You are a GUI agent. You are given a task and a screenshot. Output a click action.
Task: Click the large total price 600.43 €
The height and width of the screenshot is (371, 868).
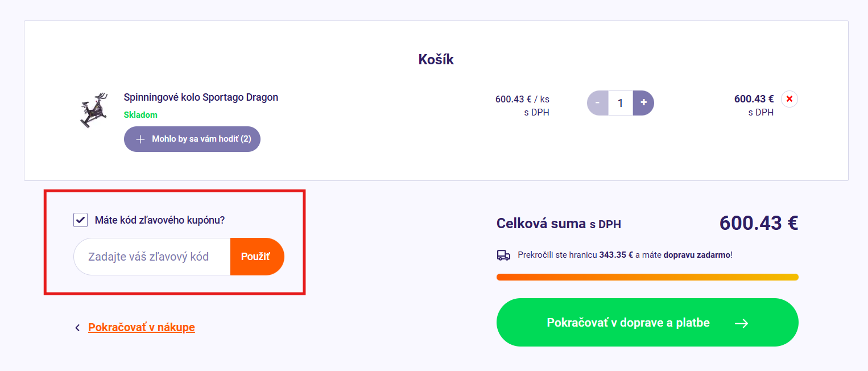758,223
